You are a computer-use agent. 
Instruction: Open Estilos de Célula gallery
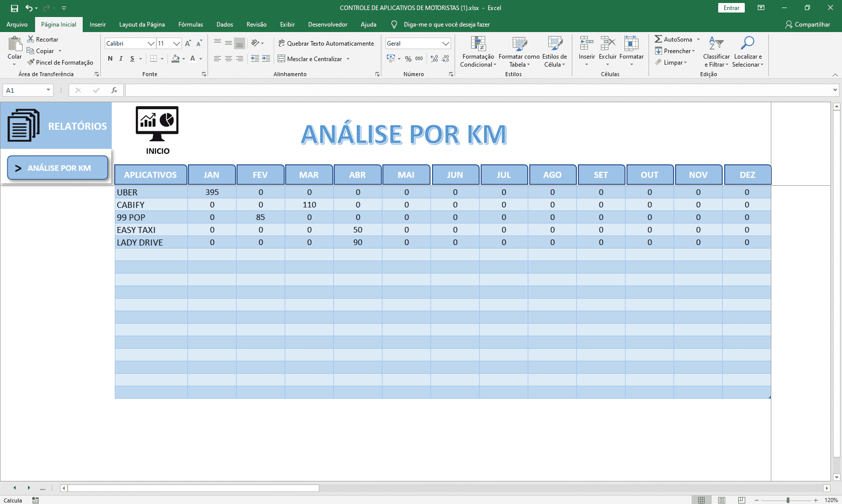coord(555,52)
